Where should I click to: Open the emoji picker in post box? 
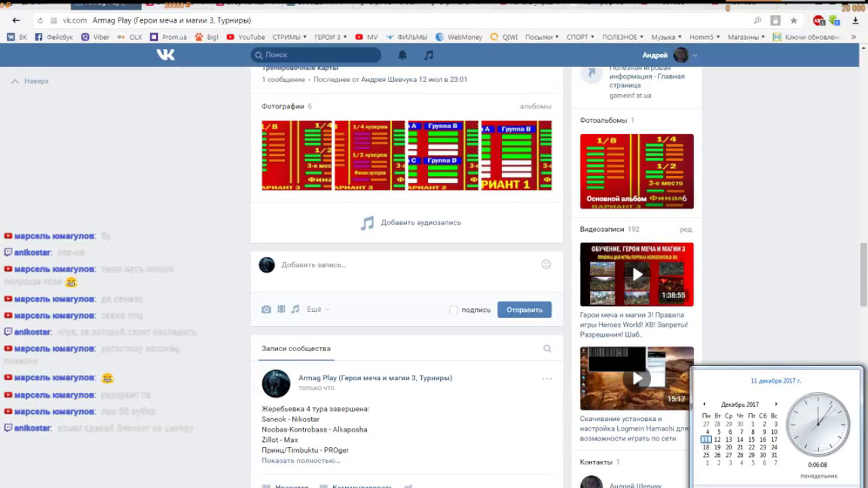(546, 264)
